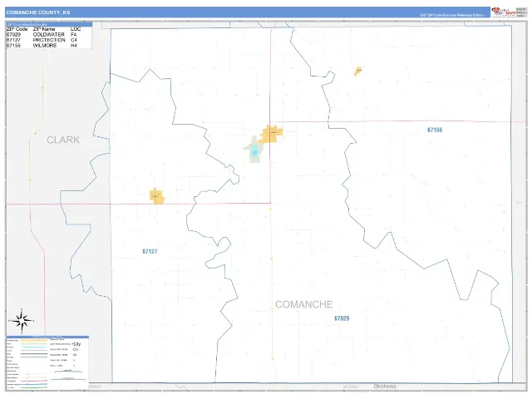
Task: Click the ZIP Name column header
Action: click(44, 29)
